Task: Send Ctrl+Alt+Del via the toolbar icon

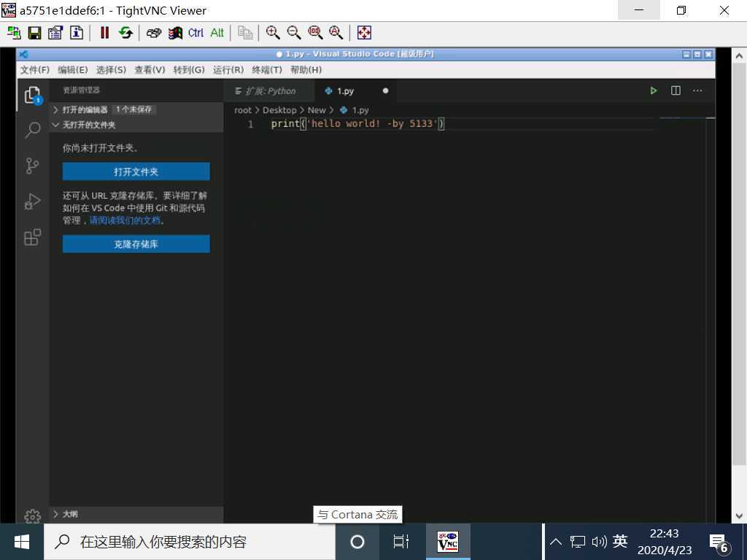Action: [x=153, y=33]
